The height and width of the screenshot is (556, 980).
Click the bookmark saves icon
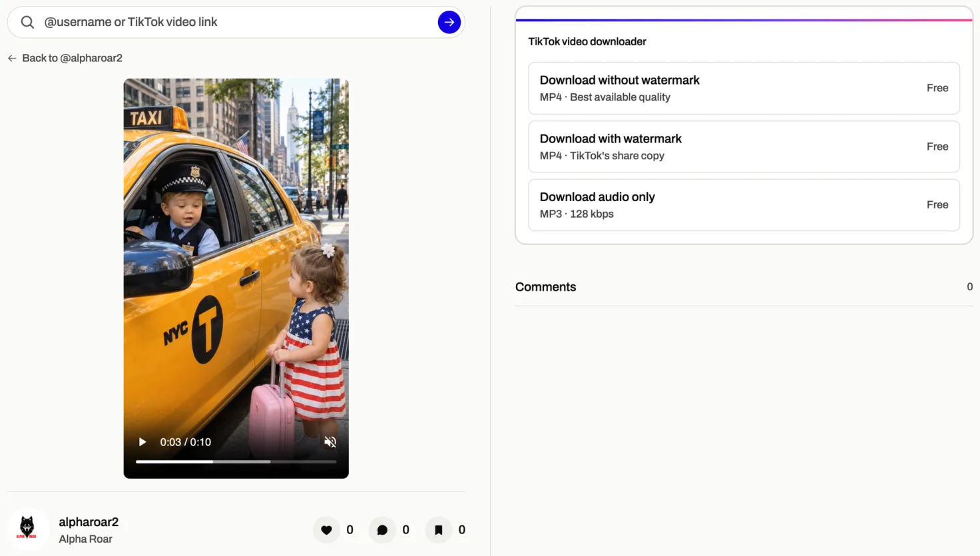click(438, 530)
